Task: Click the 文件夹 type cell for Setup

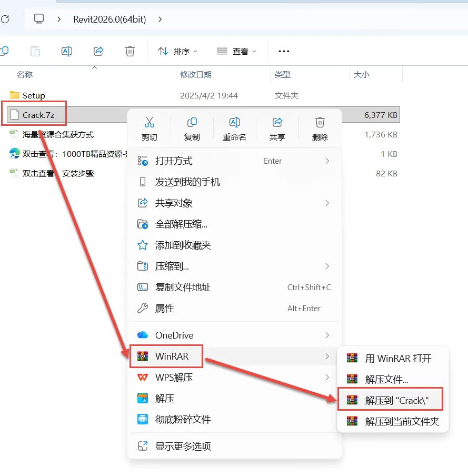Action: 286,96
